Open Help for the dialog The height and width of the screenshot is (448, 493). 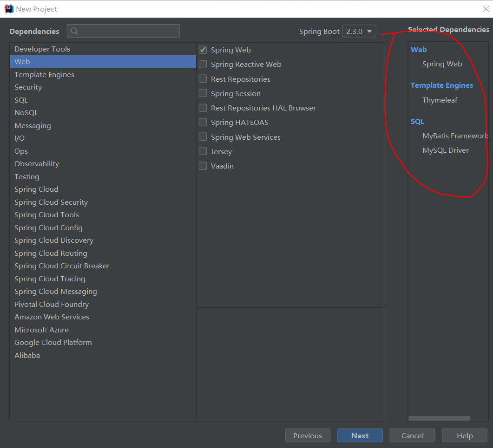pyautogui.click(x=464, y=435)
